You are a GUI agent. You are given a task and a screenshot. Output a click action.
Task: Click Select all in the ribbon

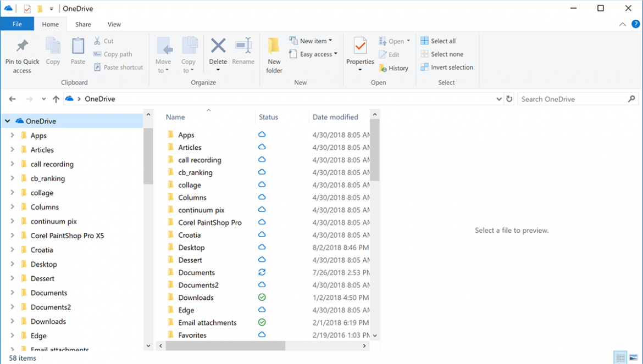click(x=438, y=41)
